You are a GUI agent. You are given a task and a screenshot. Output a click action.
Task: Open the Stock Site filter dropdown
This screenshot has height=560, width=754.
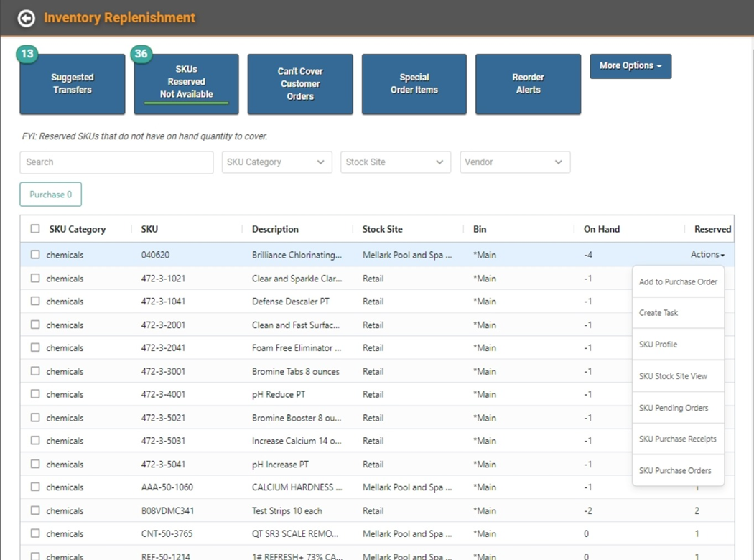tap(395, 162)
